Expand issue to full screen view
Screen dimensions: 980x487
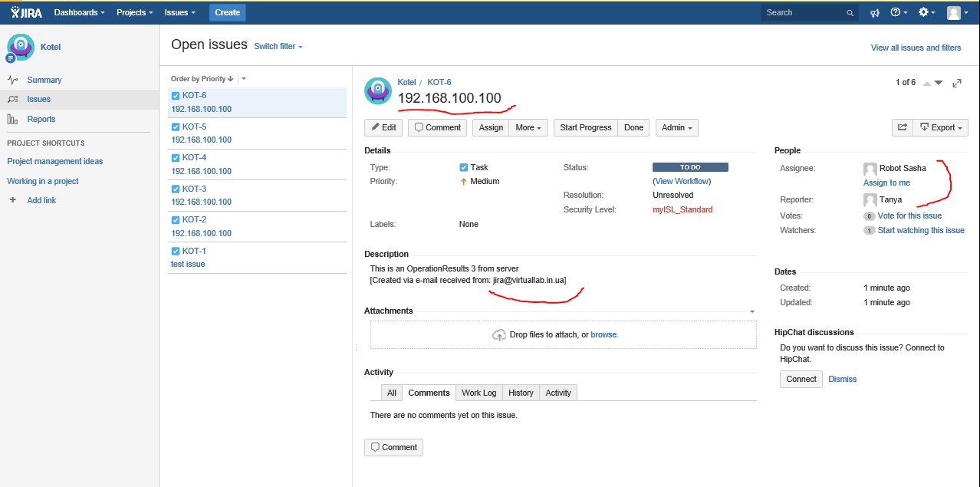click(957, 83)
